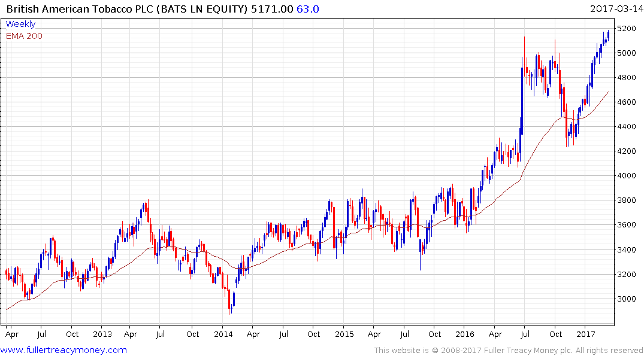The height and width of the screenshot is (359, 644).
Task: Click the 3600 price axis label
Action: (627, 225)
